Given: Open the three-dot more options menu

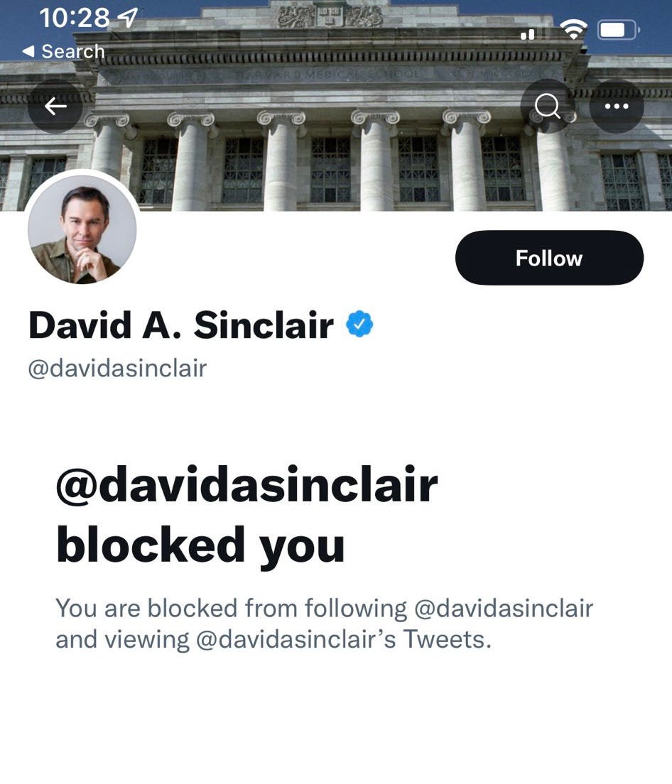Looking at the screenshot, I should pyautogui.click(x=617, y=106).
